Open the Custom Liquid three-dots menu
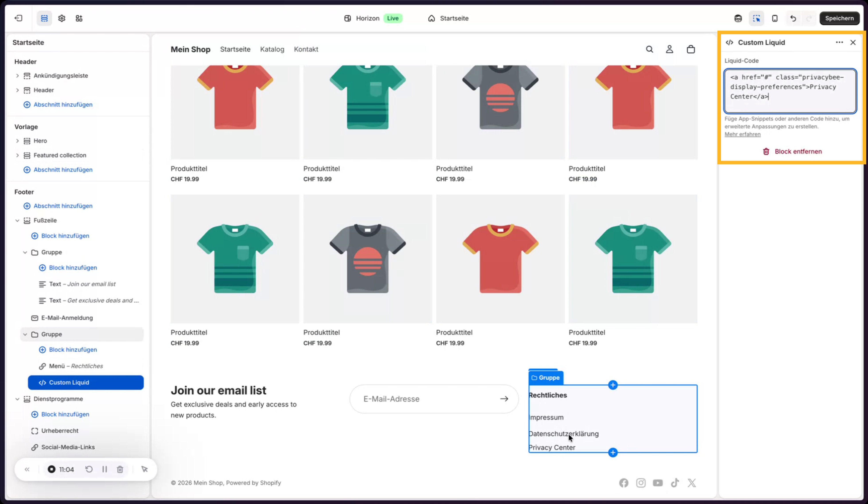The height and width of the screenshot is (504, 868). click(x=839, y=42)
